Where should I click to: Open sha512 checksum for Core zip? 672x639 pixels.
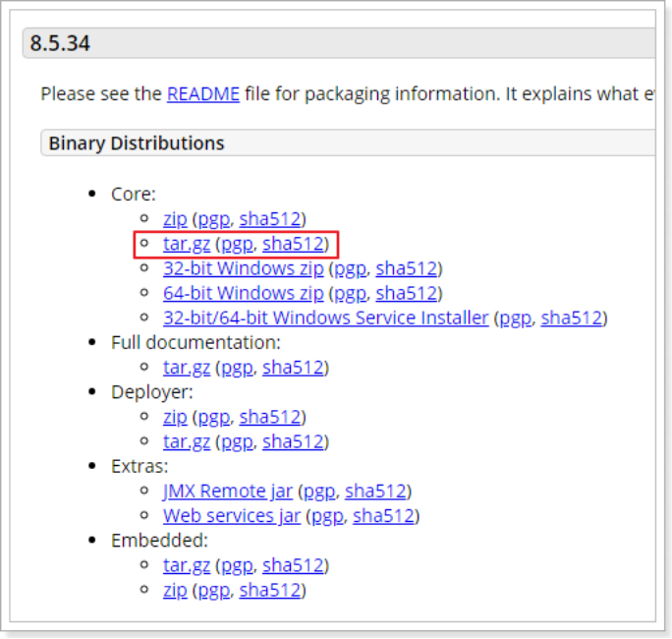(x=270, y=219)
